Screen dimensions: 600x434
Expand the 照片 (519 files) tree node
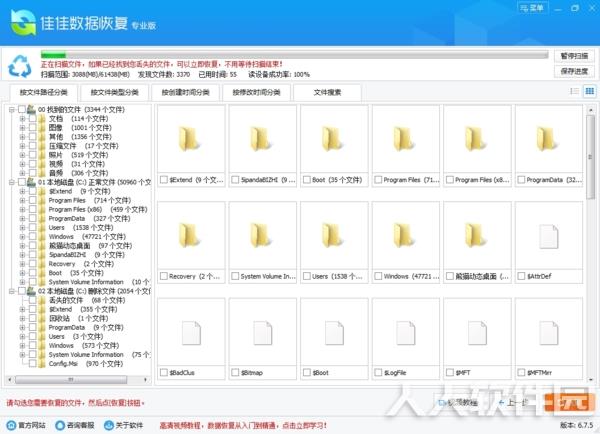click(22, 155)
